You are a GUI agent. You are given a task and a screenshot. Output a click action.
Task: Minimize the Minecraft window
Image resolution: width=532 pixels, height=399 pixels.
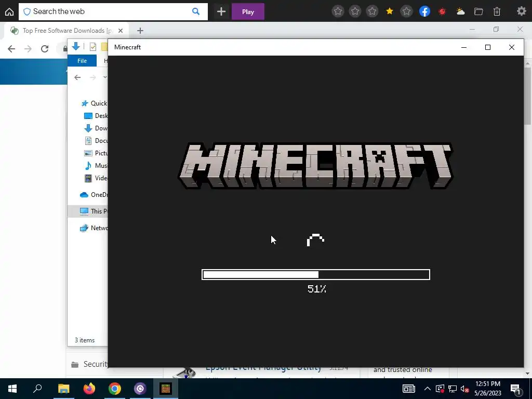[x=464, y=47]
